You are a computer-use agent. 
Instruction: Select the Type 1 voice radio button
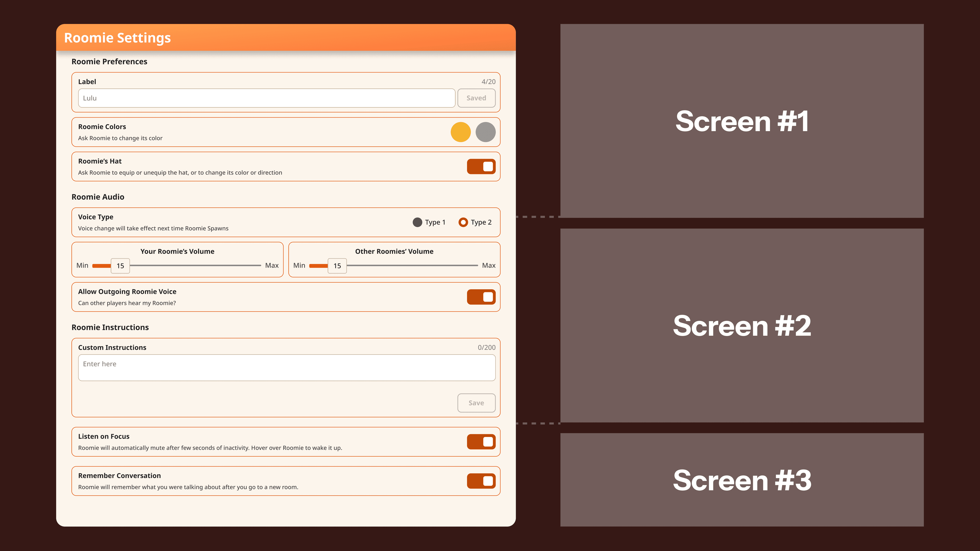point(417,222)
